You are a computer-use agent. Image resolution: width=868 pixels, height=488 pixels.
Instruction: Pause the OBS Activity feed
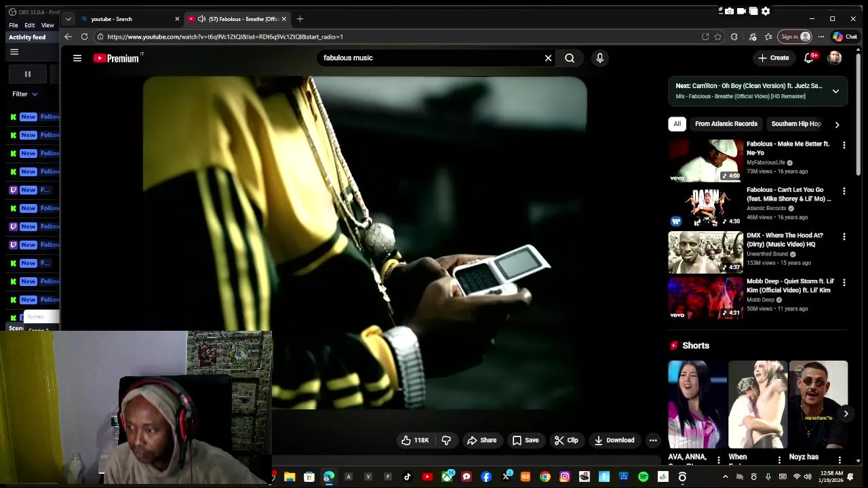click(x=28, y=74)
